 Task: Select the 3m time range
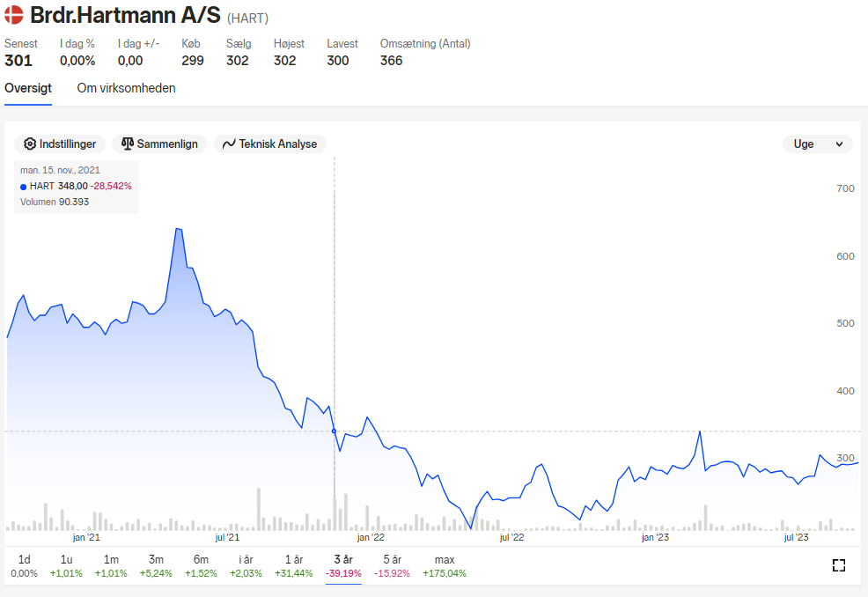pos(156,566)
